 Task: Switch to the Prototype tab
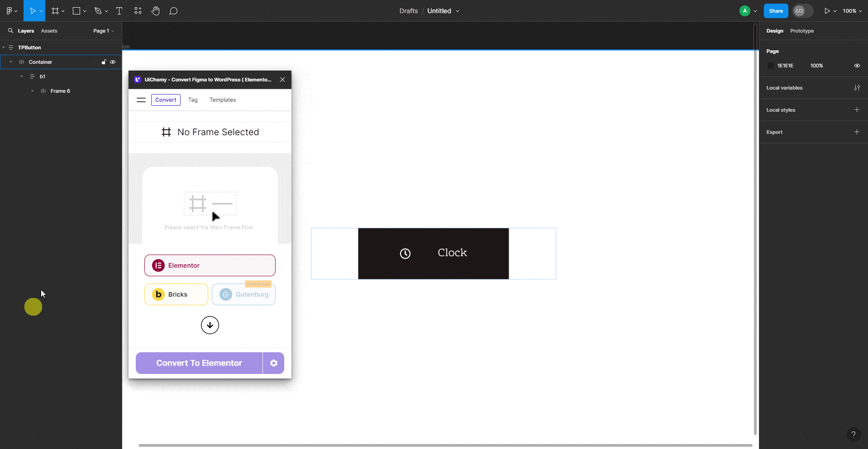pos(802,31)
